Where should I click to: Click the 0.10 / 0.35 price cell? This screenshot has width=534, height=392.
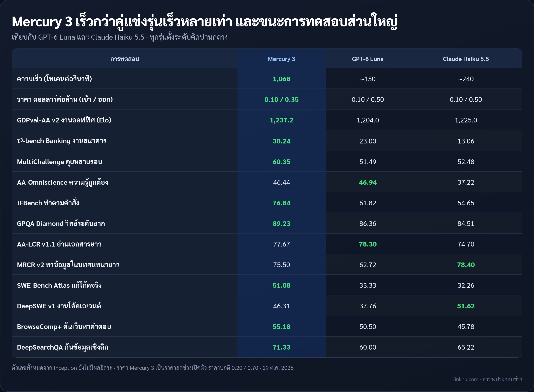coord(281,99)
